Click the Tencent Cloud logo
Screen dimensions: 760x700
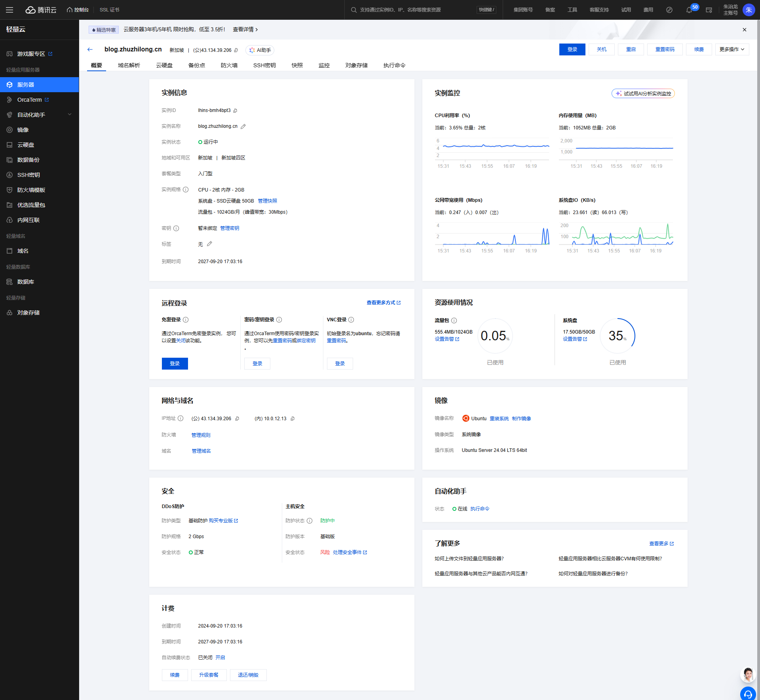(41, 10)
